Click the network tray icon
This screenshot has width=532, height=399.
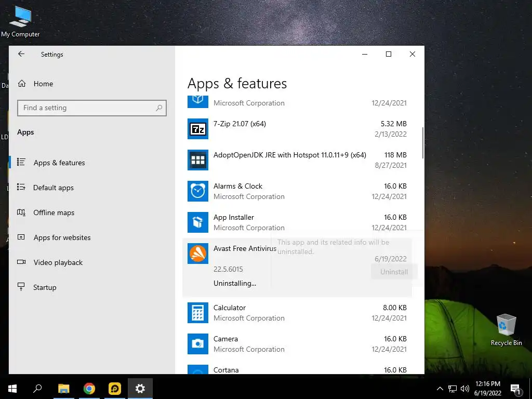click(x=453, y=389)
